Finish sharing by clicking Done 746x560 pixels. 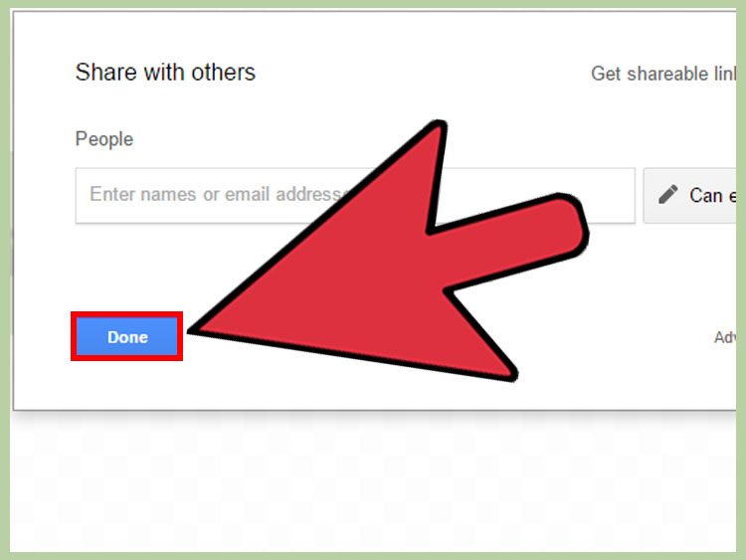pyautogui.click(x=126, y=336)
